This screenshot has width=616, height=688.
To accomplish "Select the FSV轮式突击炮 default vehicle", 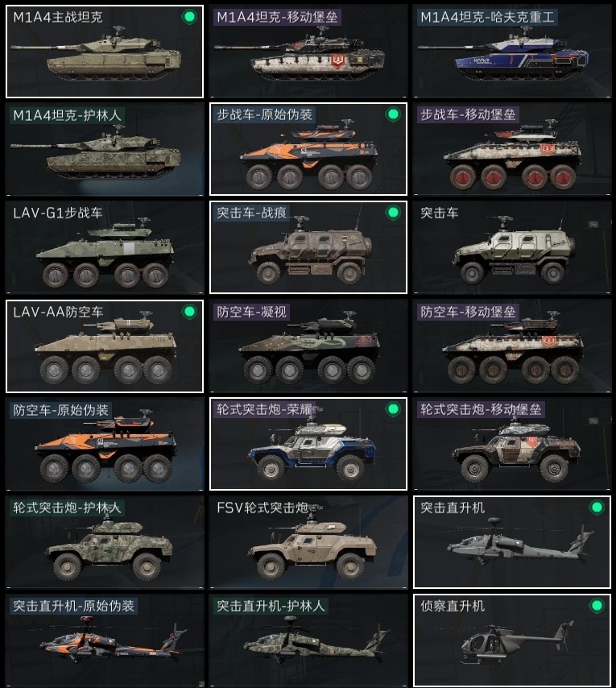I will [308, 542].
